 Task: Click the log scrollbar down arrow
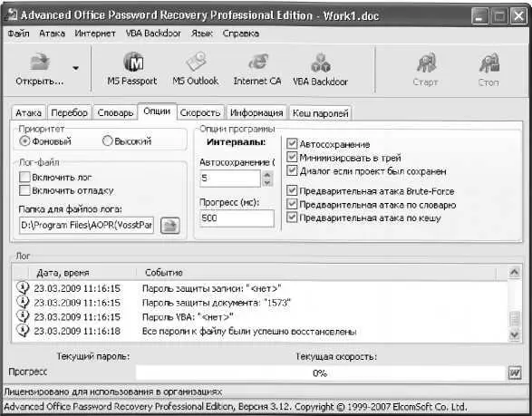coord(515,335)
